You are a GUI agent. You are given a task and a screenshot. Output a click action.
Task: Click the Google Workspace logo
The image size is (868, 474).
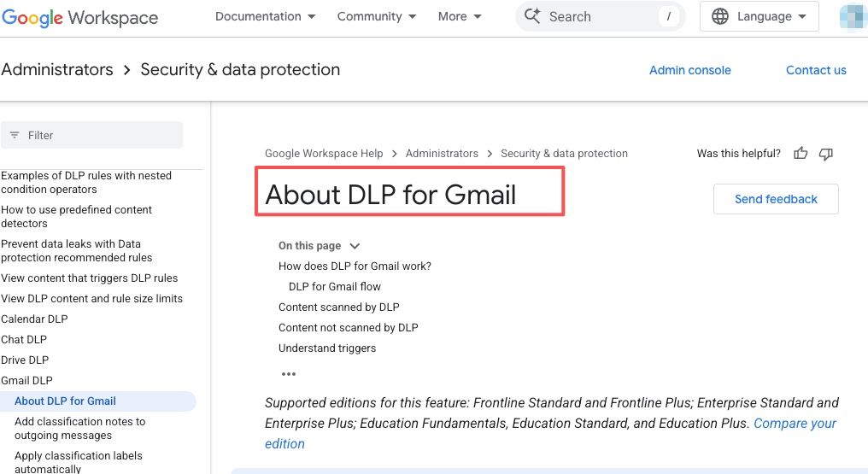click(79, 18)
